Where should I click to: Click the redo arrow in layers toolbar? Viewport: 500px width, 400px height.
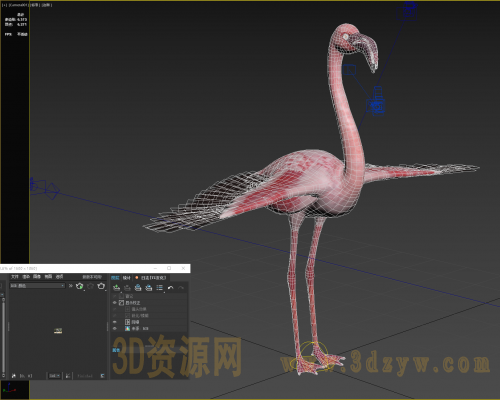(x=181, y=288)
